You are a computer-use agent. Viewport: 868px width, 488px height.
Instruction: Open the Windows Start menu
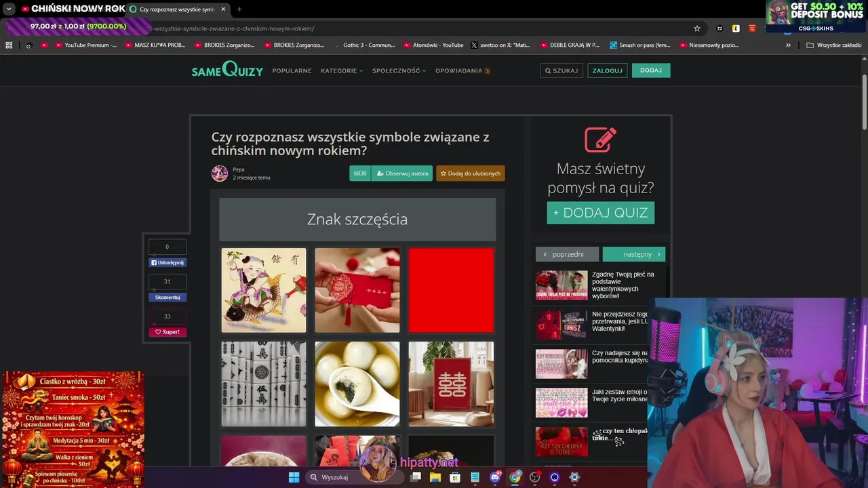coord(294,477)
